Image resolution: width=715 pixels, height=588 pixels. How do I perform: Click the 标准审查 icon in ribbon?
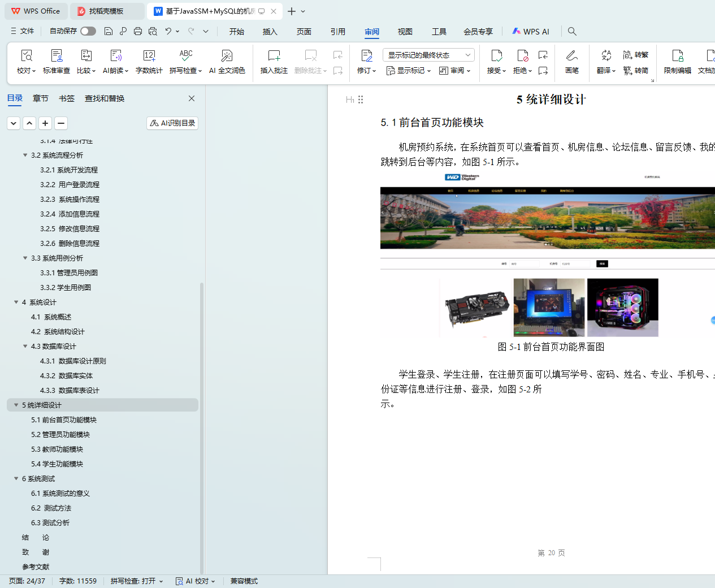pyautogui.click(x=57, y=56)
